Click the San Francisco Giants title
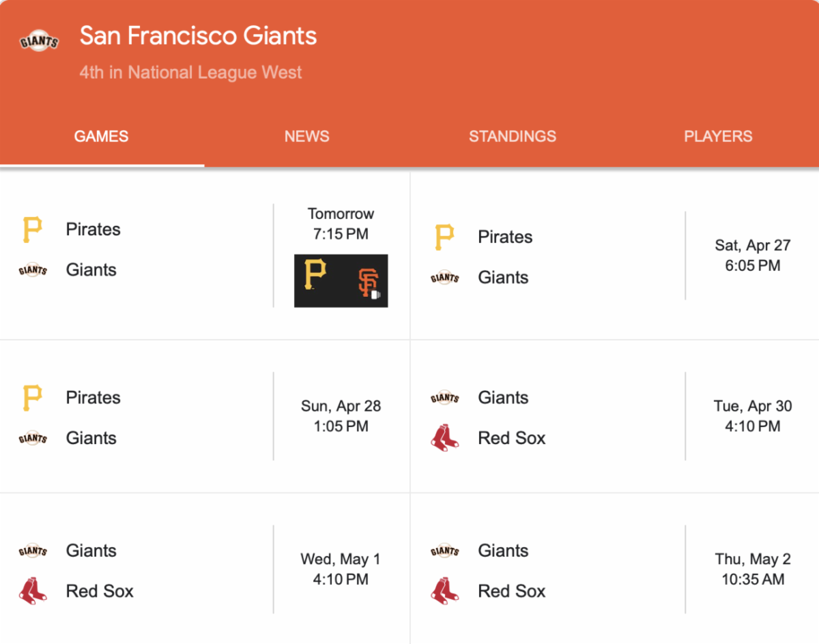Image resolution: width=819 pixels, height=644 pixels. pyautogui.click(x=198, y=35)
